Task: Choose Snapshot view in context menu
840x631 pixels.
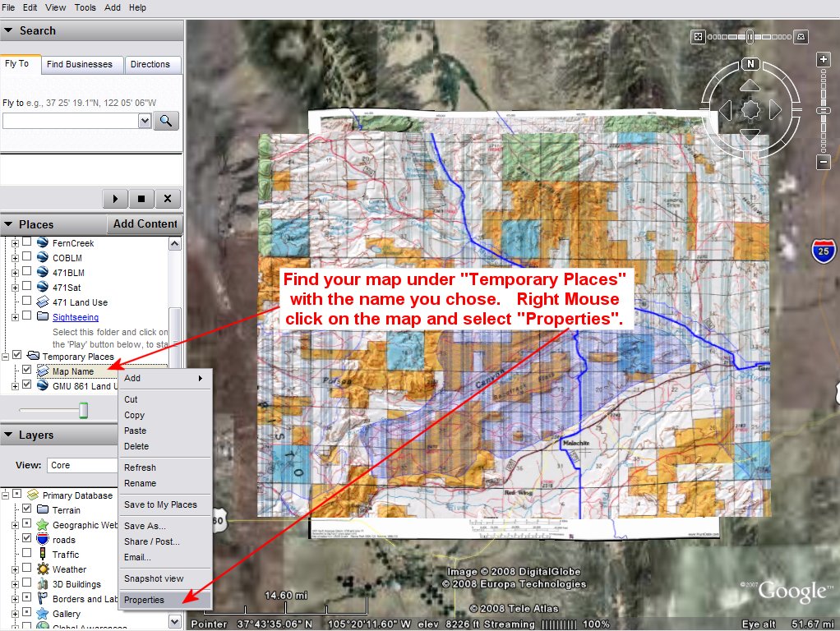Action: (x=165, y=578)
